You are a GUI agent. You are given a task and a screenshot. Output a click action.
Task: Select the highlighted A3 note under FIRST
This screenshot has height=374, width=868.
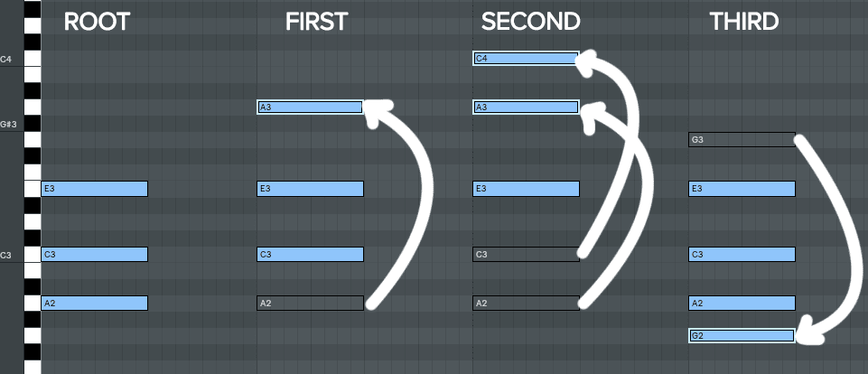click(x=310, y=108)
